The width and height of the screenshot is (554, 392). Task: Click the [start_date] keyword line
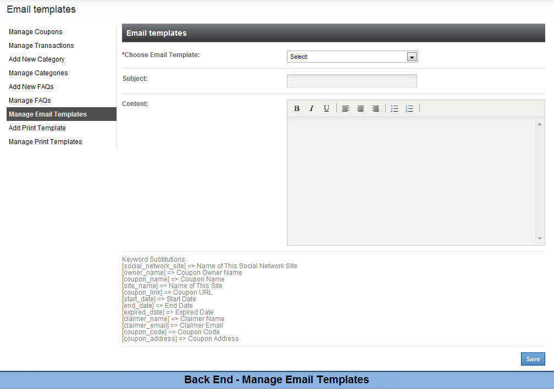coord(159,299)
